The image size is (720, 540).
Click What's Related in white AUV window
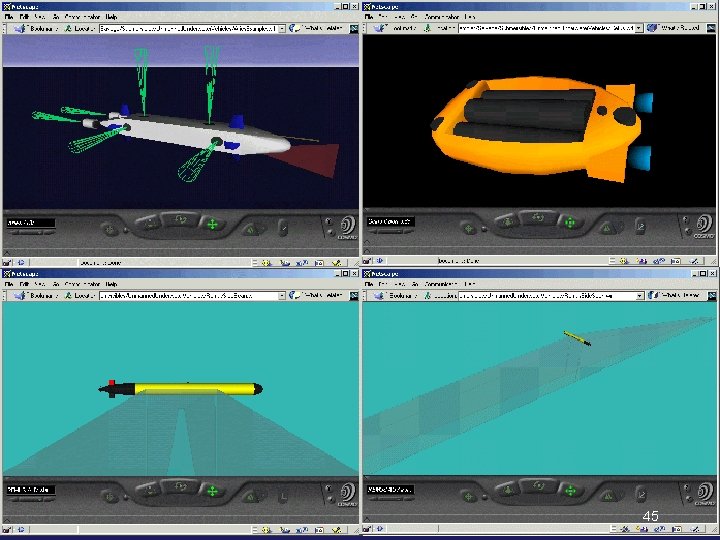coord(317,28)
